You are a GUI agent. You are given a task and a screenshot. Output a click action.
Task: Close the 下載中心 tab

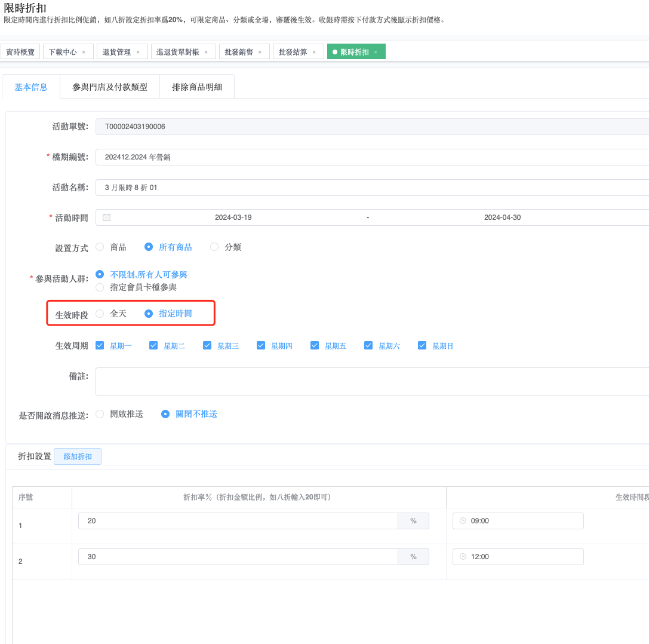click(x=84, y=52)
